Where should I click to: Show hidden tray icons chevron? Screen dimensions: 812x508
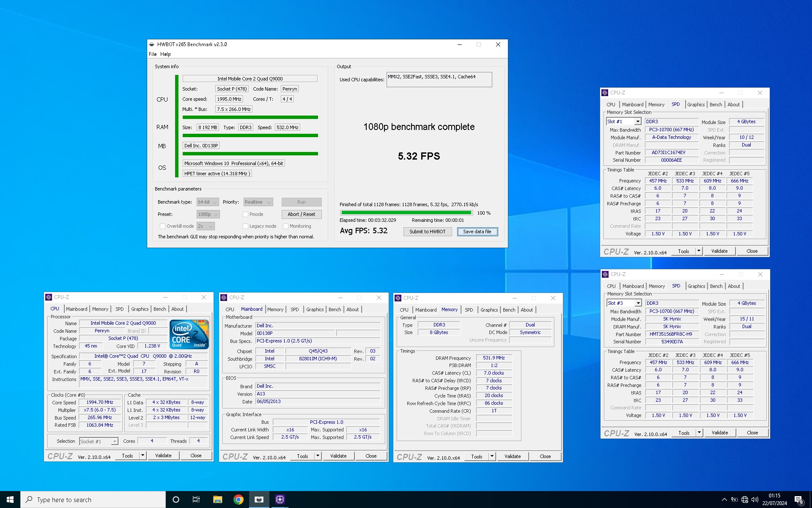click(724, 500)
